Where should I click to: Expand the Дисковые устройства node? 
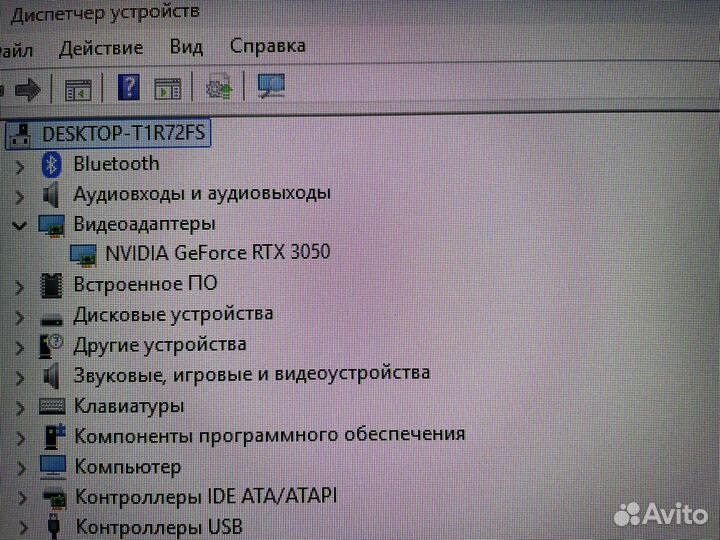[19, 318]
